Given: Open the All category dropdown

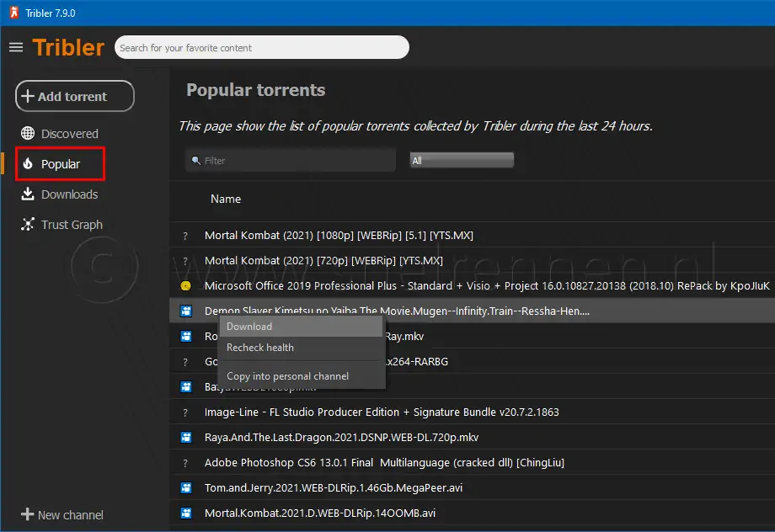Looking at the screenshot, I should [462, 160].
